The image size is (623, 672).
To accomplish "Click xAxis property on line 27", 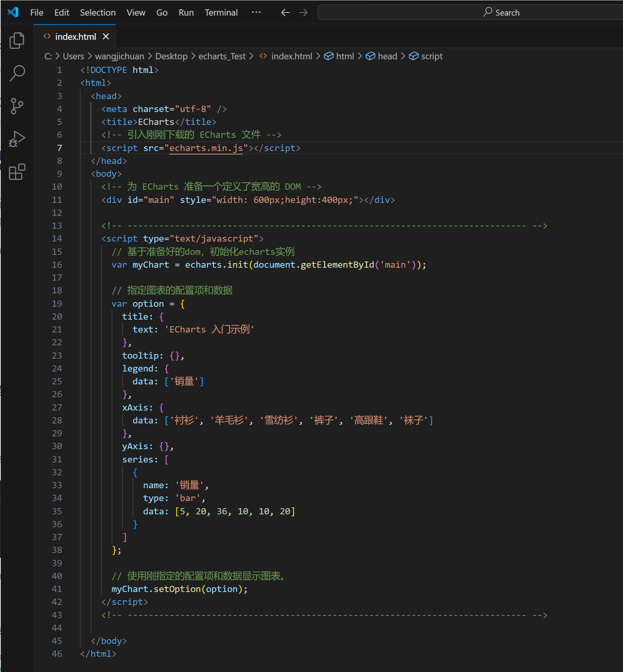I will point(135,407).
